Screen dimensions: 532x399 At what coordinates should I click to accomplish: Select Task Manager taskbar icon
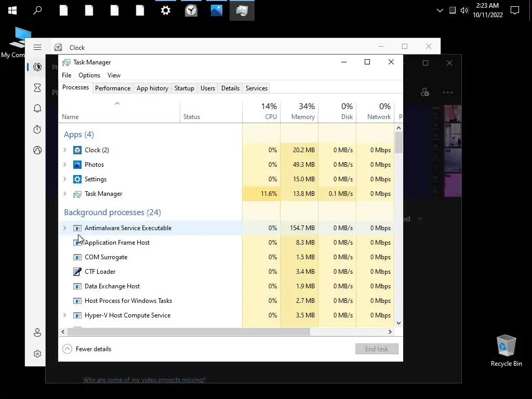tap(242, 10)
